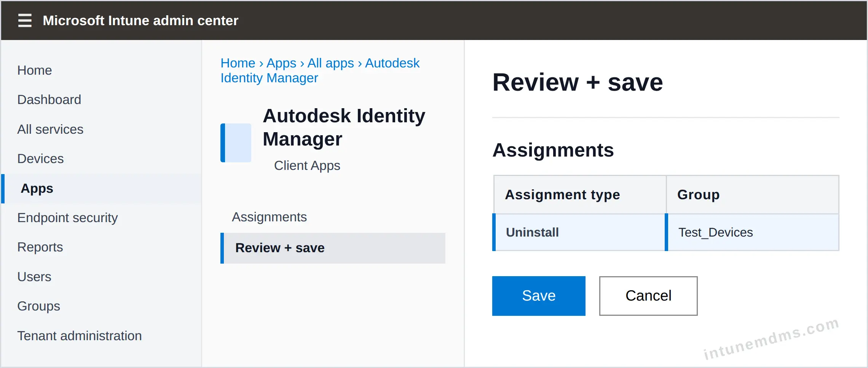Click Autodesk Identity Manager breadcrumb link
This screenshot has height=368, width=868.
point(320,70)
